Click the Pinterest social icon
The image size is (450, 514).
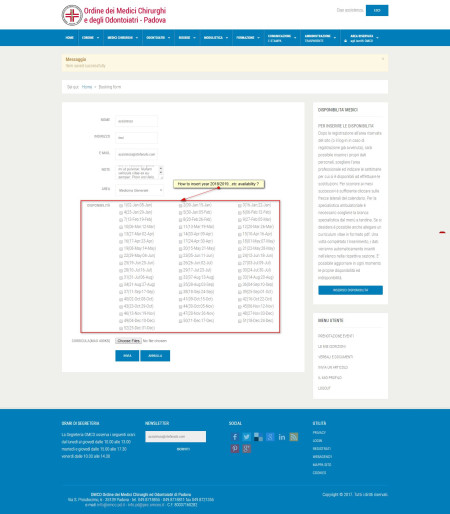pos(235,449)
